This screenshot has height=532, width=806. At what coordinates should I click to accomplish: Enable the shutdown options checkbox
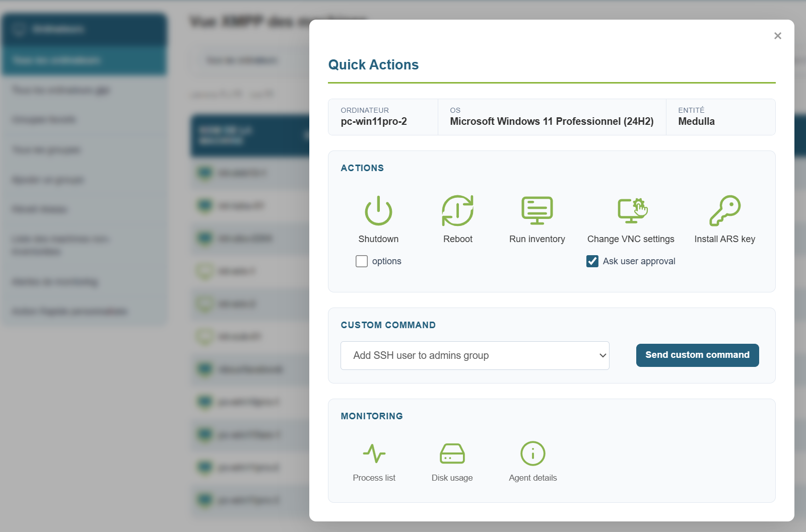(362, 261)
